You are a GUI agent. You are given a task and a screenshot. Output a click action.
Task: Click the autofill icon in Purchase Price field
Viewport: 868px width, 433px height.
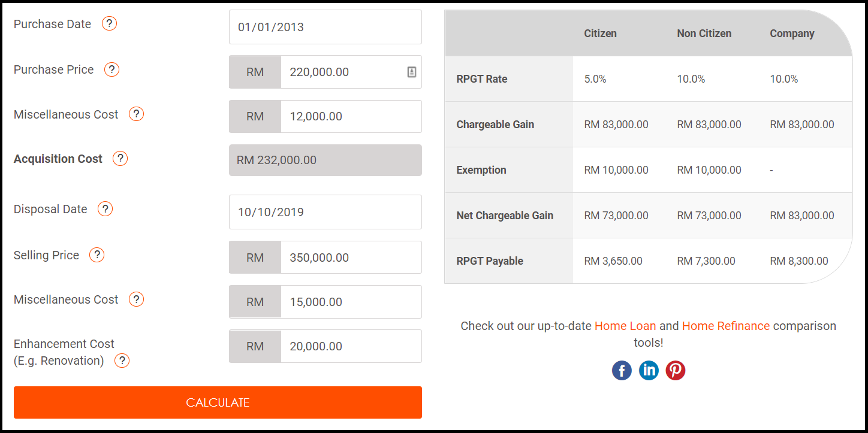[x=412, y=72]
